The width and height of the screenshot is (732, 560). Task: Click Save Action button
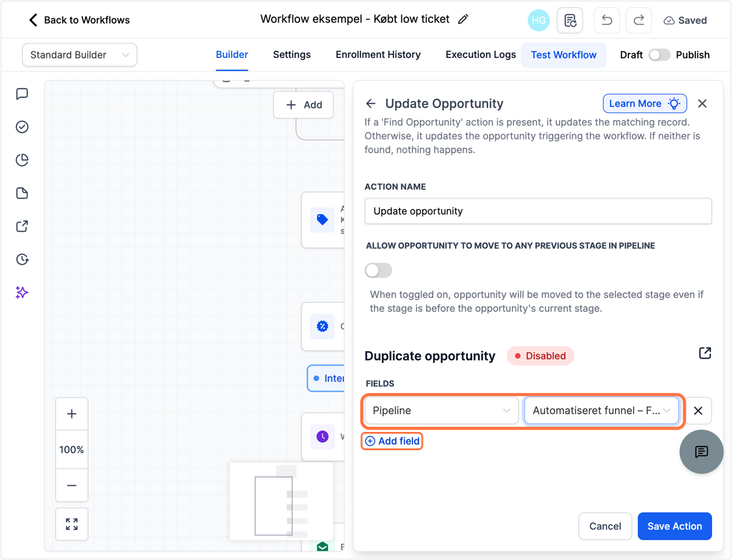(675, 526)
